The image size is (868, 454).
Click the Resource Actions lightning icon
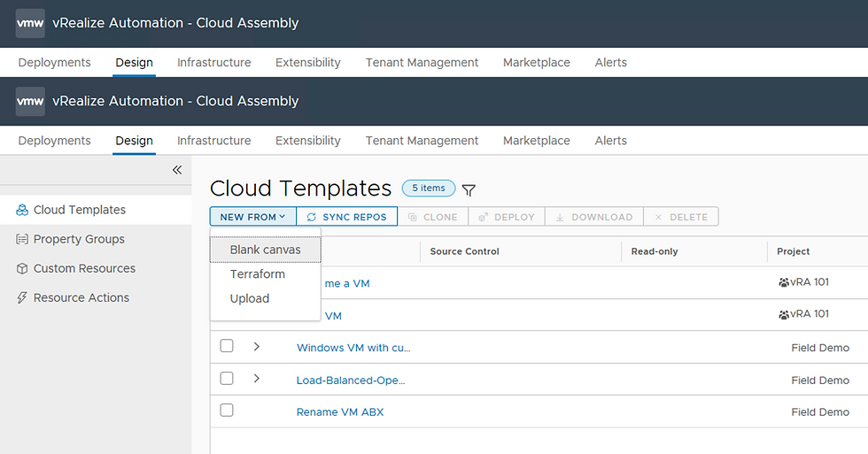[x=22, y=298]
